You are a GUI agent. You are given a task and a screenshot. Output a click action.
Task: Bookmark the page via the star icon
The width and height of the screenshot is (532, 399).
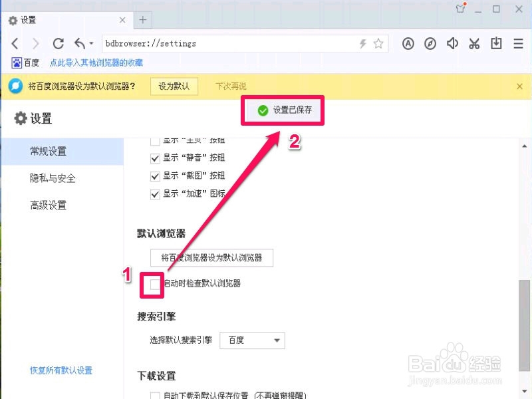tap(379, 43)
